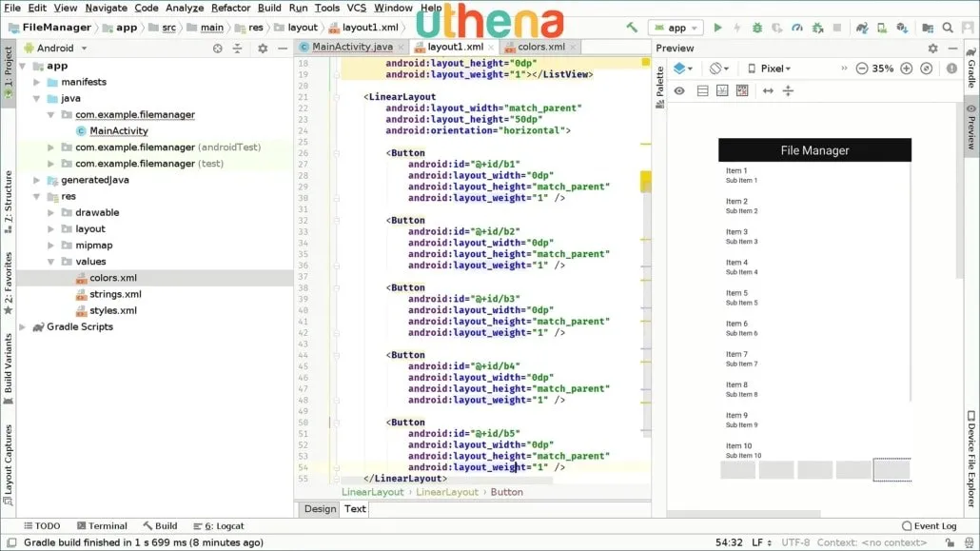Collapse the values folder arrow

point(51,262)
